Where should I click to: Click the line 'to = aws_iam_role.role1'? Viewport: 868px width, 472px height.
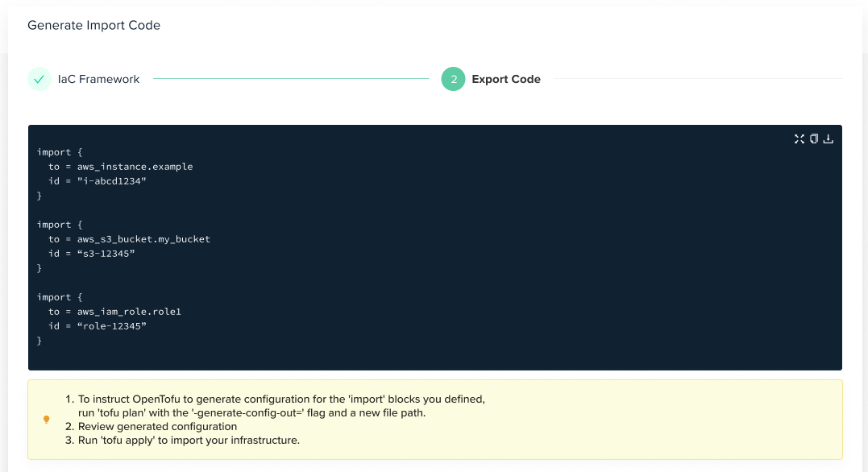click(114, 312)
